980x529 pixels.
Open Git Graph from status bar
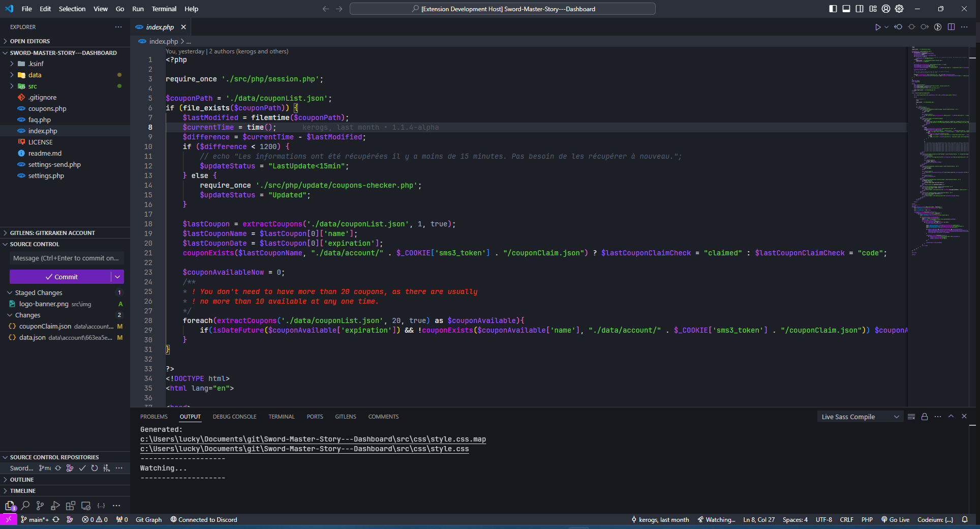pyautogui.click(x=148, y=519)
